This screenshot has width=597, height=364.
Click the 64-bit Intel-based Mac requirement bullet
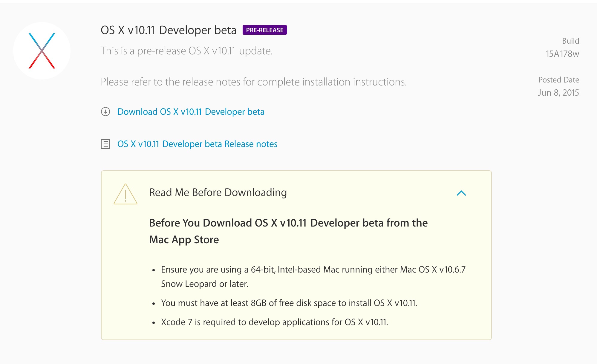(313, 276)
